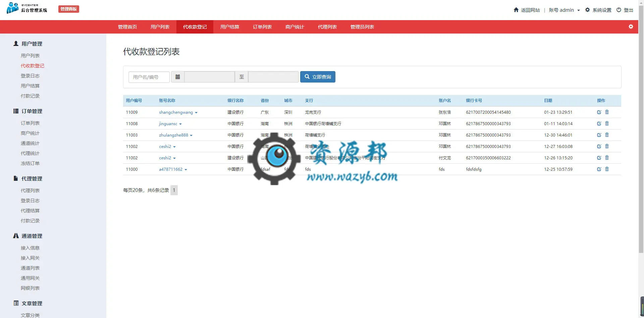Delete the jinguansc record with trash icon

click(607, 123)
